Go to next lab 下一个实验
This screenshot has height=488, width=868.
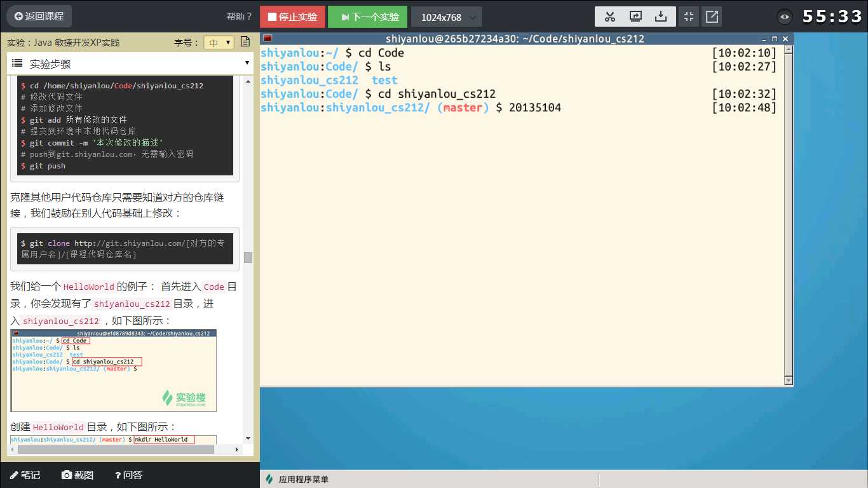click(367, 17)
